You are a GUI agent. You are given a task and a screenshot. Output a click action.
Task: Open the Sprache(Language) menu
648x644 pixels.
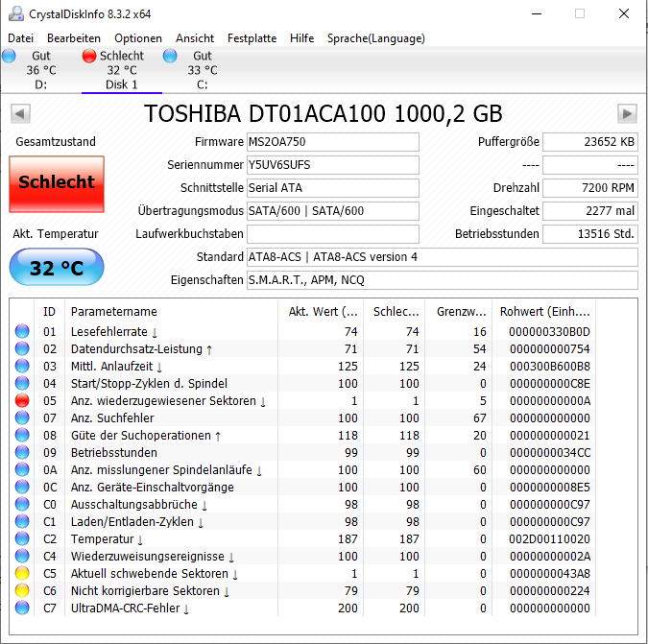pyautogui.click(x=375, y=38)
